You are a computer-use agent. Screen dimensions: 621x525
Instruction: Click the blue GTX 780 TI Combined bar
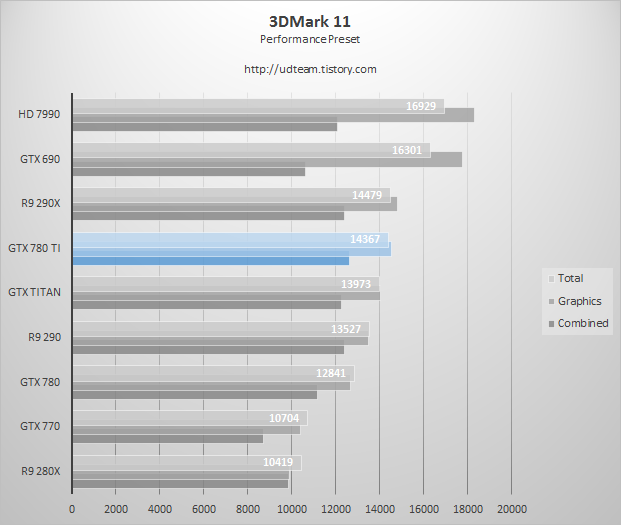point(211,261)
